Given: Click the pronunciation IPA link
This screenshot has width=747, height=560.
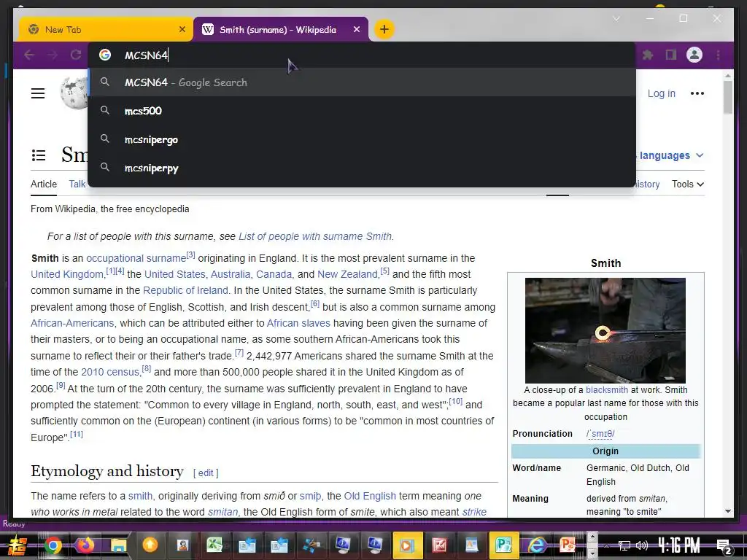Looking at the screenshot, I should pyautogui.click(x=600, y=434).
